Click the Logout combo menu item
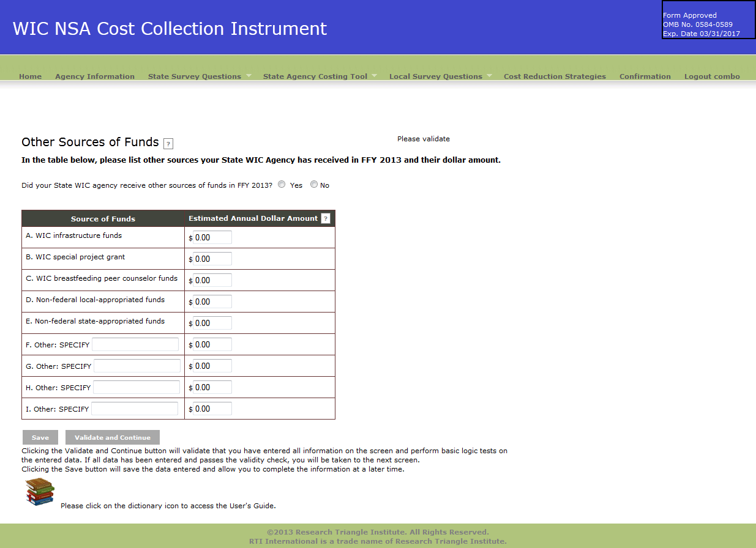Screen dimensions: 756x548 (712, 76)
